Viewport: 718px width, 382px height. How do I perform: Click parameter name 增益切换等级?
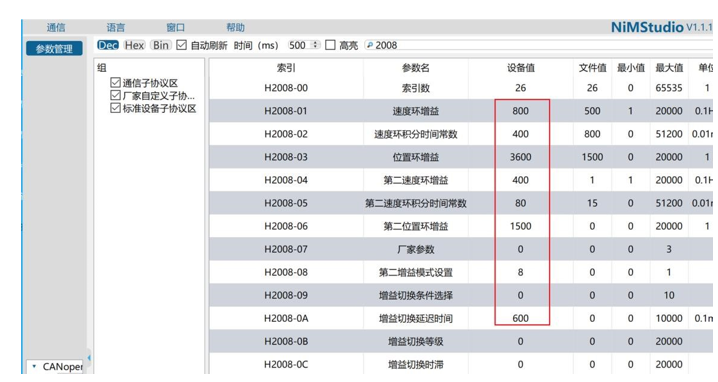pyautogui.click(x=416, y=341)
